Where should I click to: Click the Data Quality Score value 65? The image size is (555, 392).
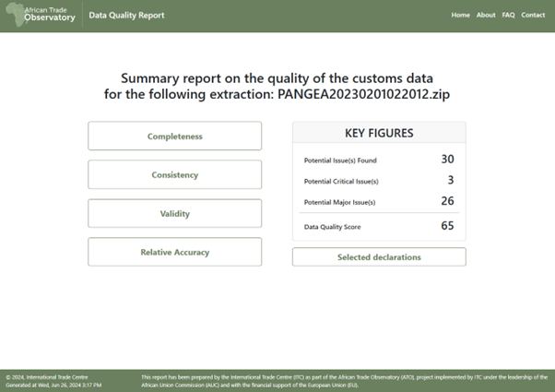click(x=446, y=225)
